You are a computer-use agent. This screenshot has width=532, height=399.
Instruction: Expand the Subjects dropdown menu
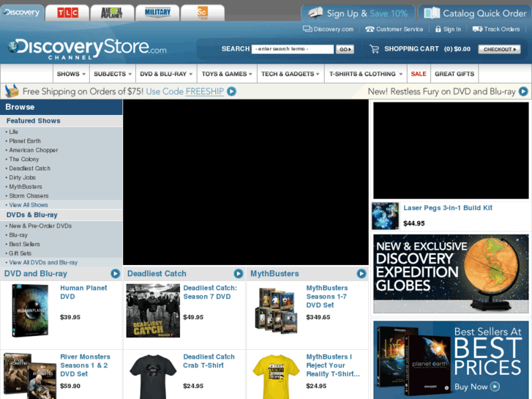113,74
